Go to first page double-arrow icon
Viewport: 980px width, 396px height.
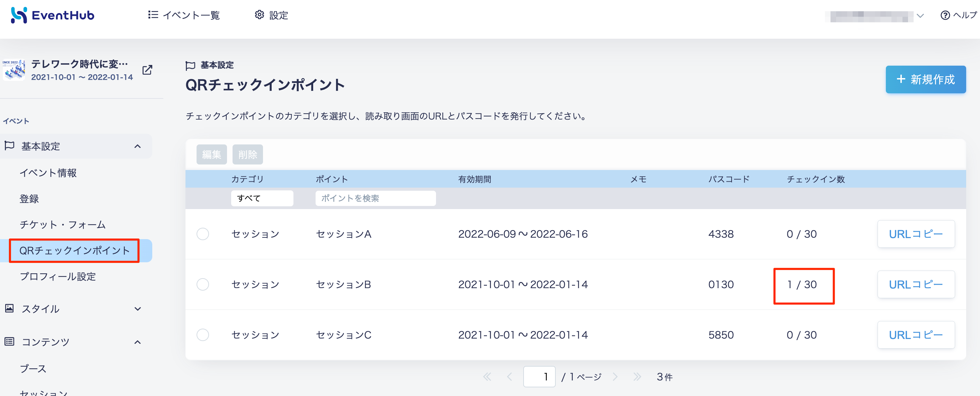[487, 377]
